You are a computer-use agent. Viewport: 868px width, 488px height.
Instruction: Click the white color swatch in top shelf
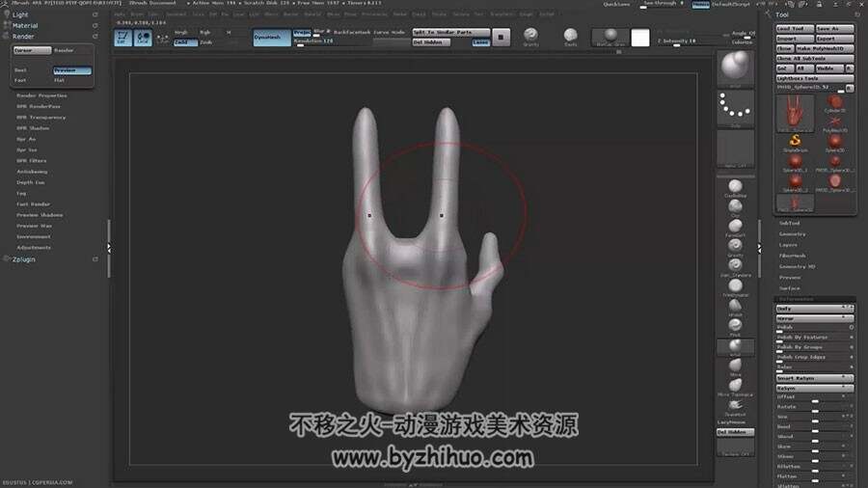640,37
